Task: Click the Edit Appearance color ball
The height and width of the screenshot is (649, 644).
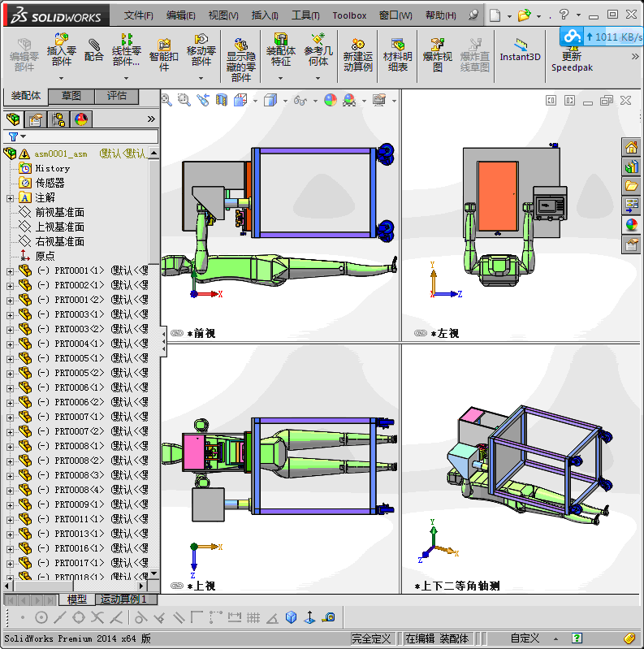Action: [x=331, y=100]
